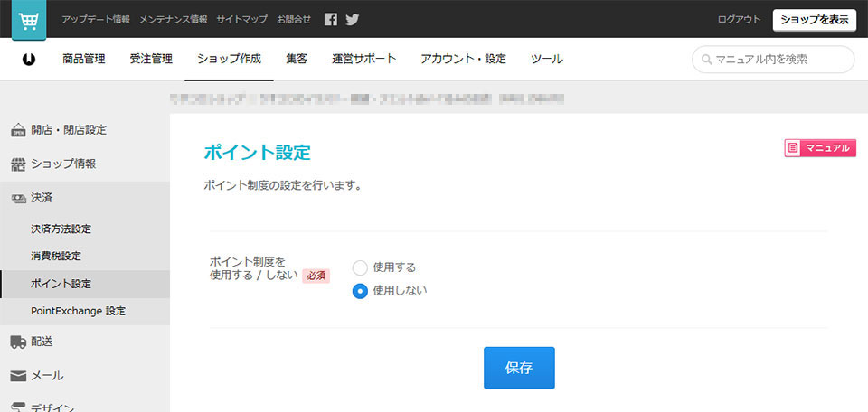The height and width of the screenshot is (412, 868).
Task: Open the アップデート情報 link
Action: tap(97, 19)
